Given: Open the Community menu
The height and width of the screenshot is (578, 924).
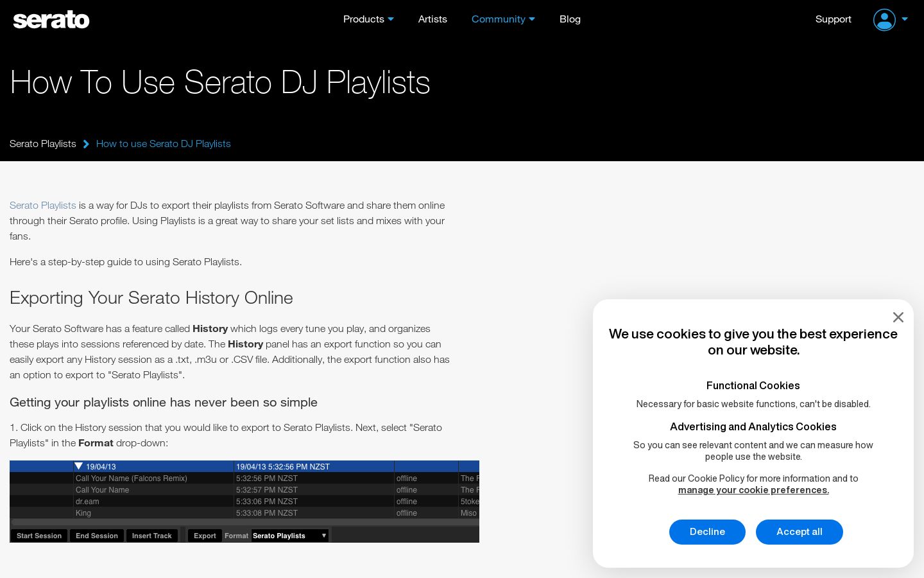Looking at the screenshot, I should point(503,19).
